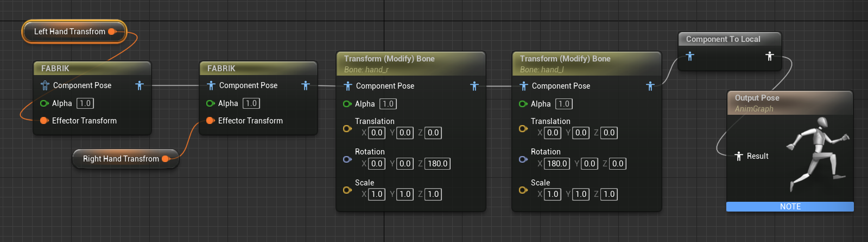
Task: Click second FABRIK Effector Transform pin
Action: tap(210, 121)
